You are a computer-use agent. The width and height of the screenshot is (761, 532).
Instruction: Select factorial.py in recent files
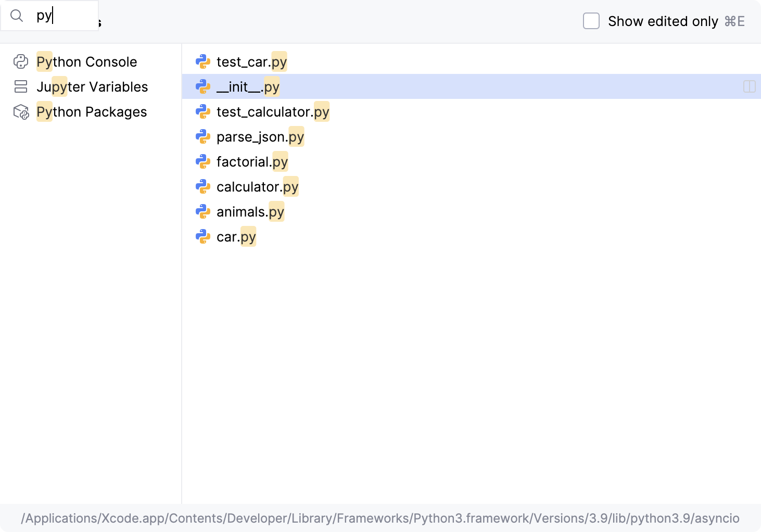click(252, 162)
